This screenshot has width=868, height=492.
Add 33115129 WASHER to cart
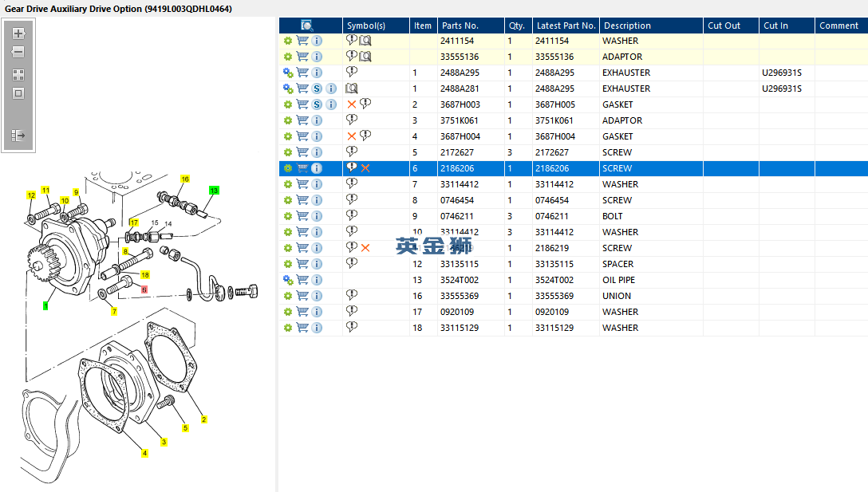tap(302, 328)
